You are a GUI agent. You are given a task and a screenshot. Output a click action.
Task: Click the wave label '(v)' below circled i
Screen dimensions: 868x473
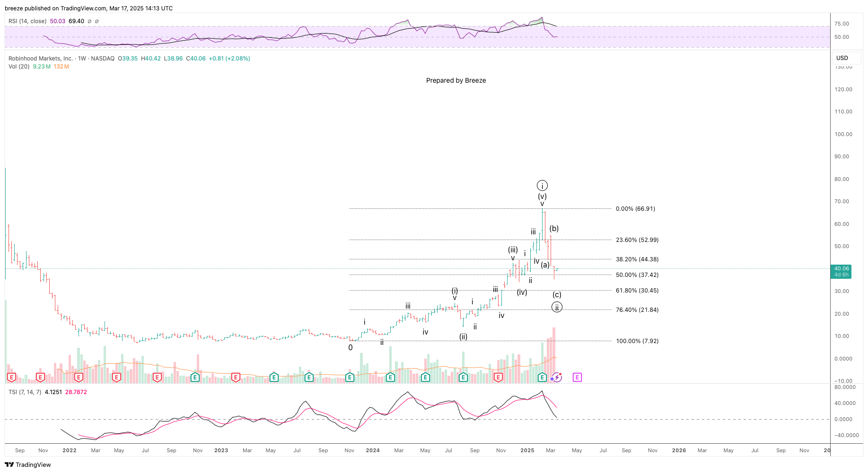coord(542,197)
